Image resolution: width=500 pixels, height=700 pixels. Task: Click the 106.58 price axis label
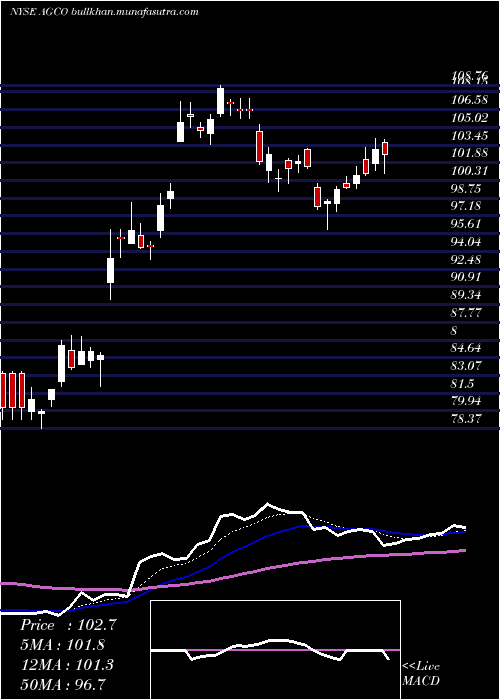(469, 100)
